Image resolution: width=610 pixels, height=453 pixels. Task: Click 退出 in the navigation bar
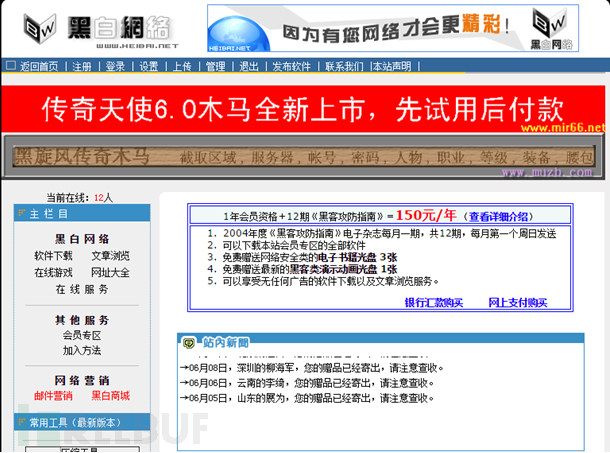(249, 67)
